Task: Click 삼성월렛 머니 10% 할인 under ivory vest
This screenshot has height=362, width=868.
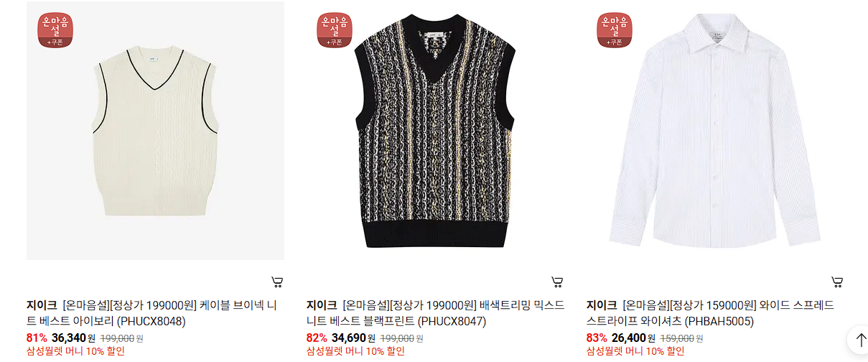Action: 75,351
